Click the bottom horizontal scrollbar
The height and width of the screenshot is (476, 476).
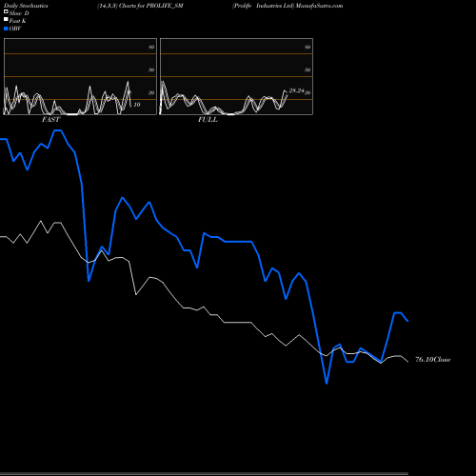(x=204, y=473)
